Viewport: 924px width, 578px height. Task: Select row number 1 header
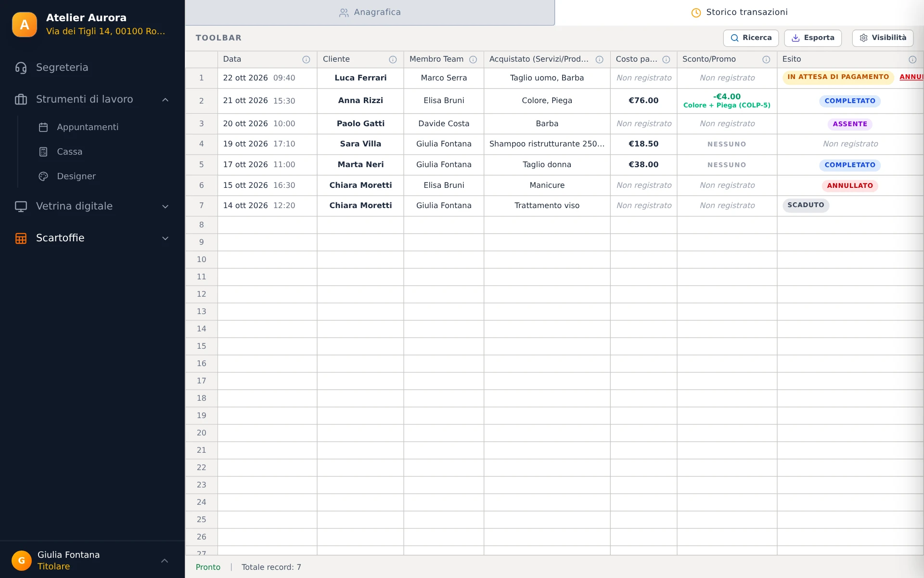201,78
